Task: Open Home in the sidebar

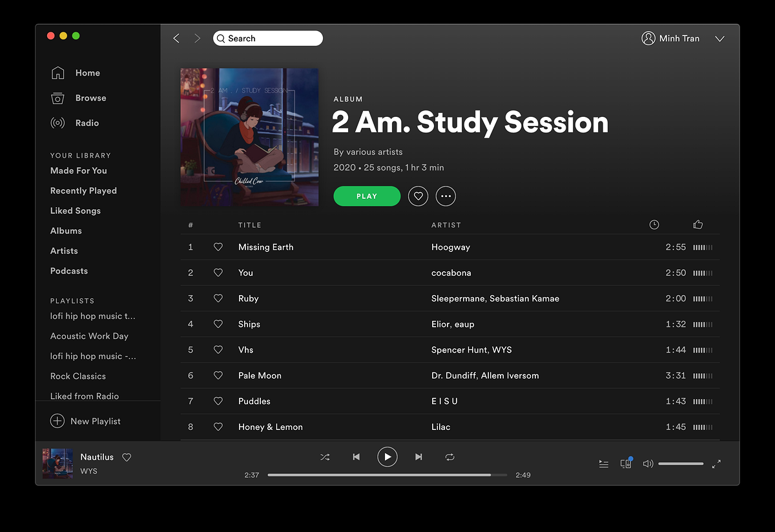Action: click(87, 73)
